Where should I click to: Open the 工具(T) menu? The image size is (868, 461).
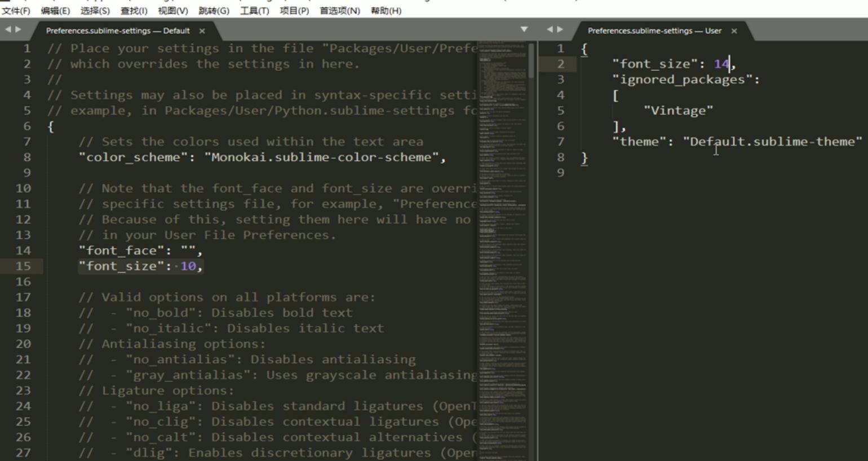[254, 11]
